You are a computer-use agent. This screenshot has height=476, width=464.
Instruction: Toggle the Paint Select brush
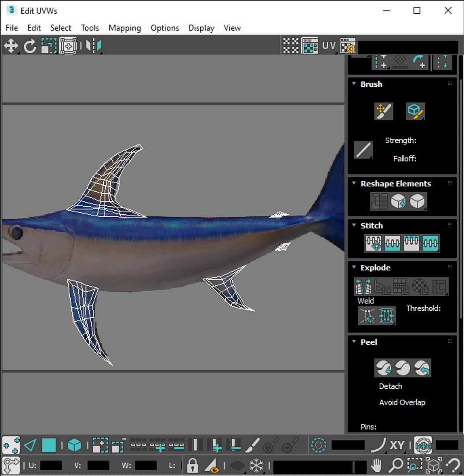pos(252,445)
